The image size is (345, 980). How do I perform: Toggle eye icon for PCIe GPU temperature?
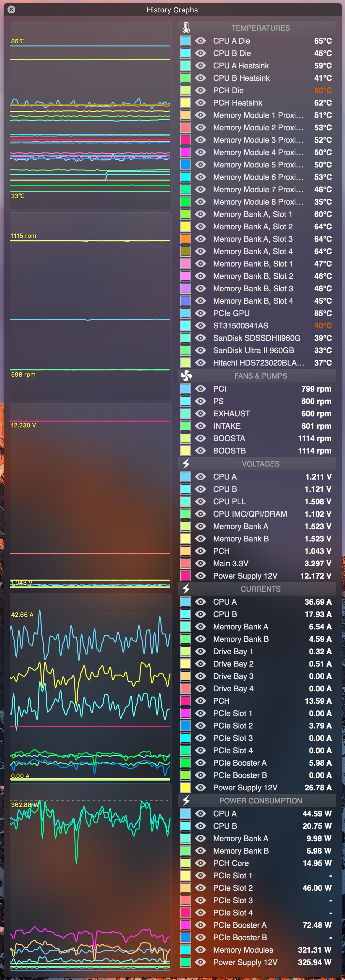point(200,313)
